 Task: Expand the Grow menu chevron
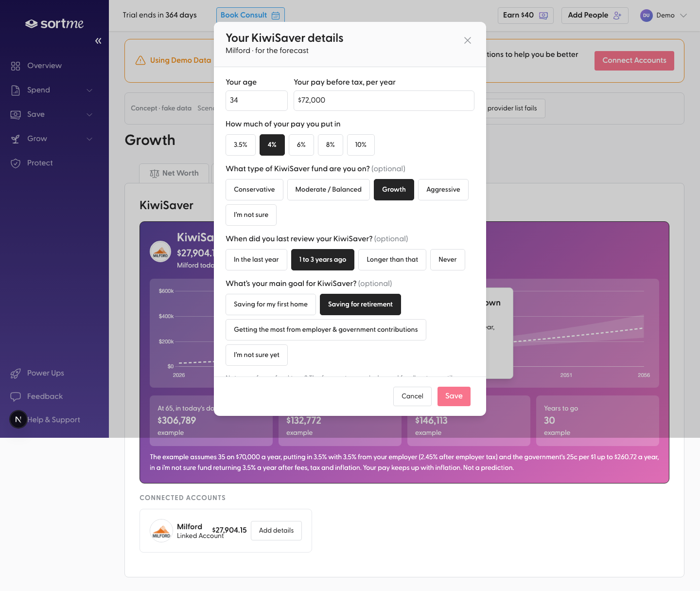click(89, 139)
